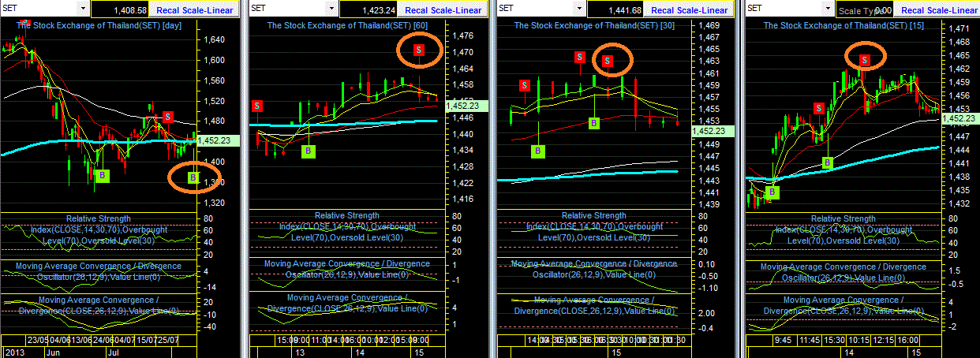Screen dimensions: 980x358
Task: Click the green B marker on 60-minute chart
Action: (309, 151)
